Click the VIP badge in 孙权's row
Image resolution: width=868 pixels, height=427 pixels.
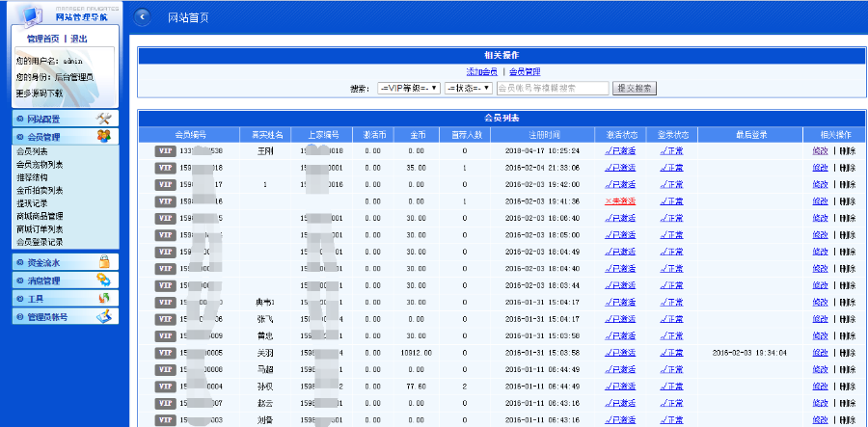(165, 387)
